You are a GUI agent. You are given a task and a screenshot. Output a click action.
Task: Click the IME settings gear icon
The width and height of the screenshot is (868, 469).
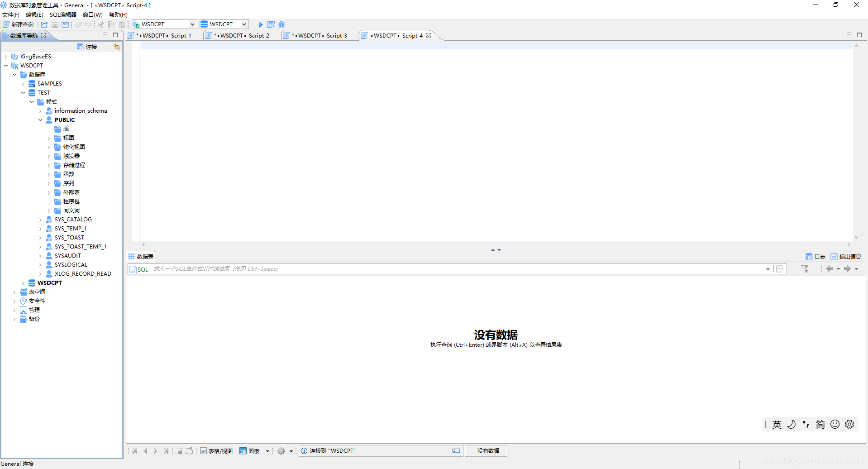tap(849, 424)
